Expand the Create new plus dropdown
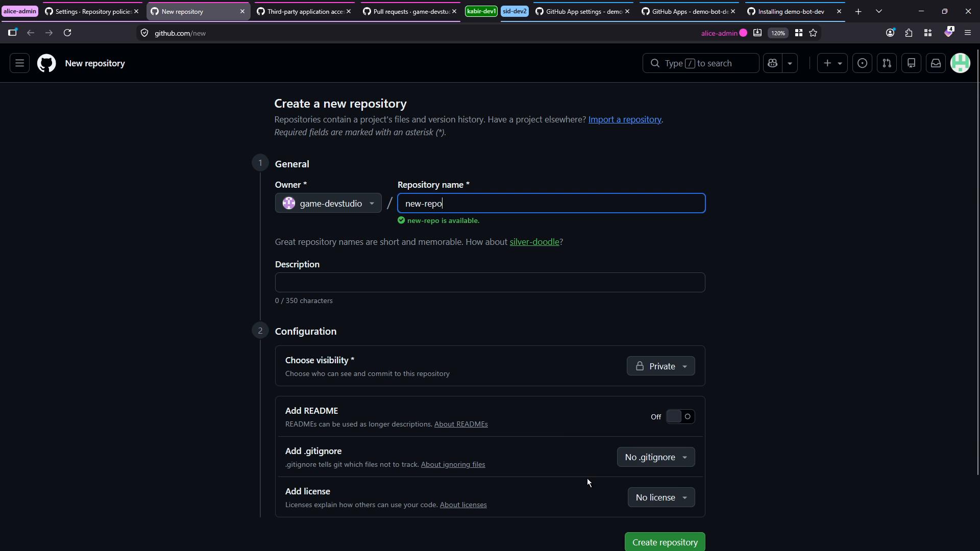The image size is (980, 551). tap(832, 63)
